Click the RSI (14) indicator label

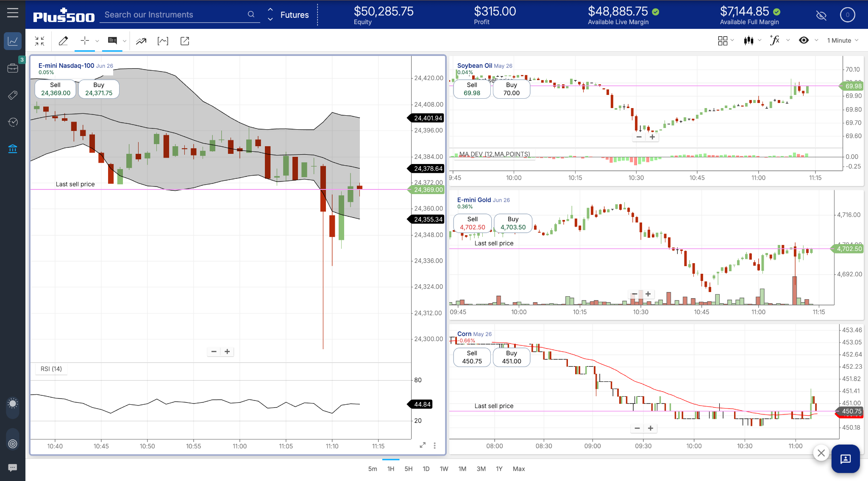[51, 369]
